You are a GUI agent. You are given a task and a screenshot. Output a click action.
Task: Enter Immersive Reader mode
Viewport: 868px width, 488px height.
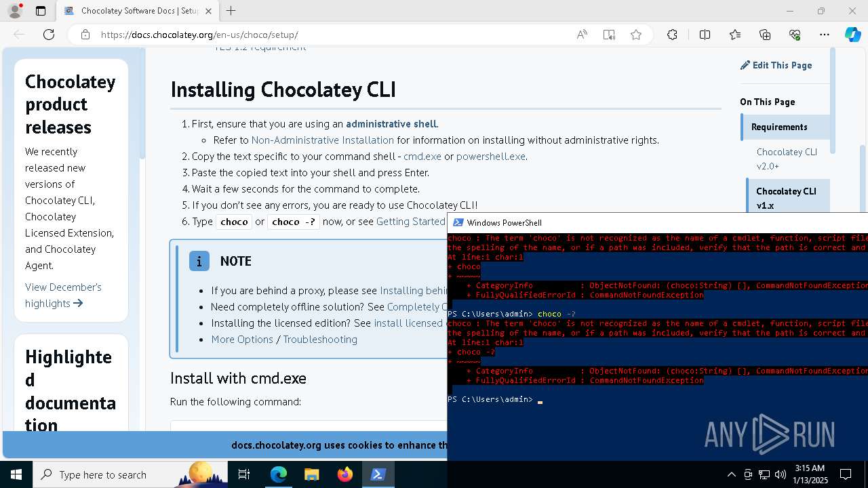click(x=609, y=35)
